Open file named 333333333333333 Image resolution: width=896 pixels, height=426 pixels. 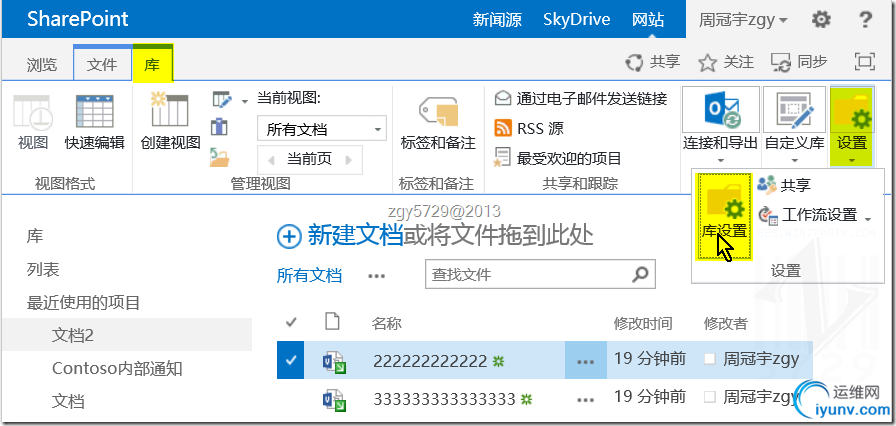pyautogui.click(x=444, y=399)
